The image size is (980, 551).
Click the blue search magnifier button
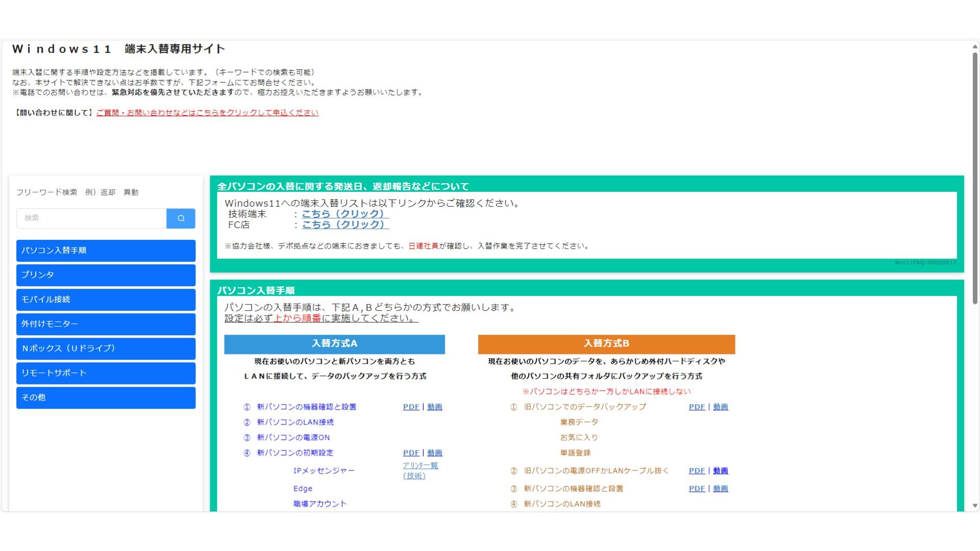(181, 218)
